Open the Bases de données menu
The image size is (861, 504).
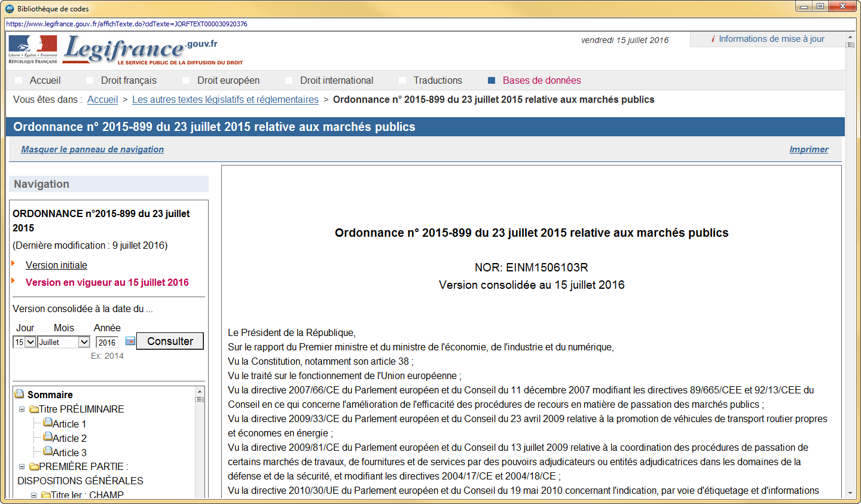point(542,80)
